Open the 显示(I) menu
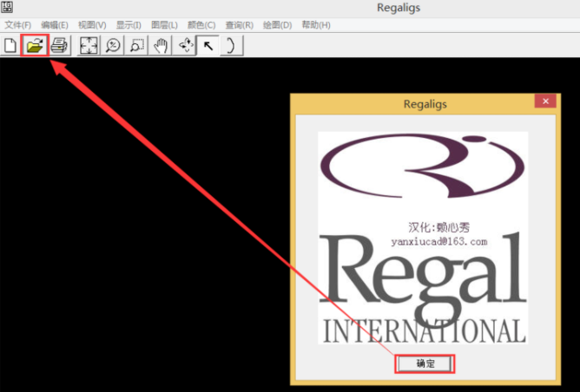Viewport: 580px width, 392px height. click(129, 25)
